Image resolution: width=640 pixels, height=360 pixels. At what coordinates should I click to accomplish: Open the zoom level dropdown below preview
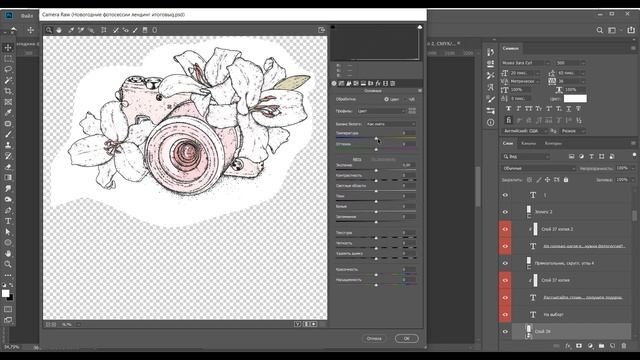78,324
